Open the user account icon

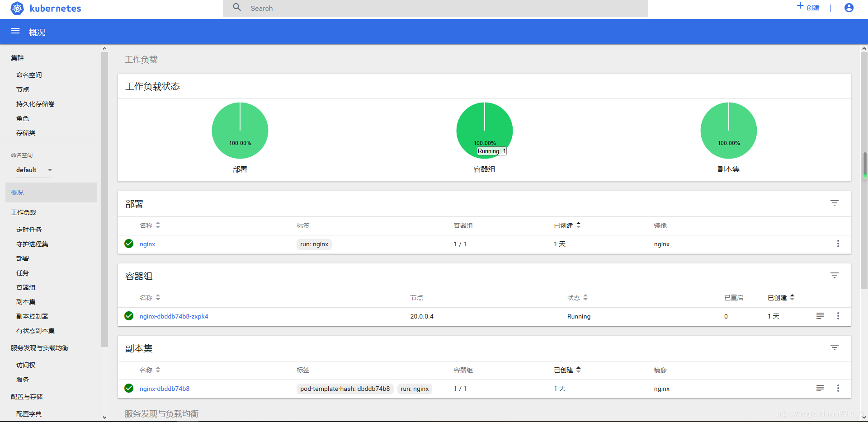849,8
